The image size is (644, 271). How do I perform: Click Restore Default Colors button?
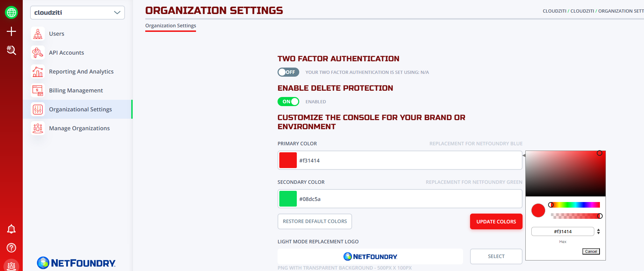coord(315,222)
